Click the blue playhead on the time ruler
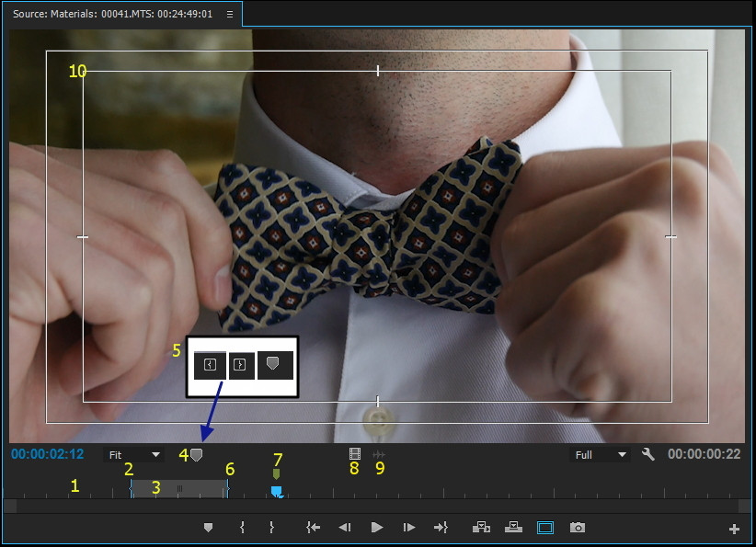Image resolution: width=756 pixels, height=547 pixels. [x=276, y=492]
